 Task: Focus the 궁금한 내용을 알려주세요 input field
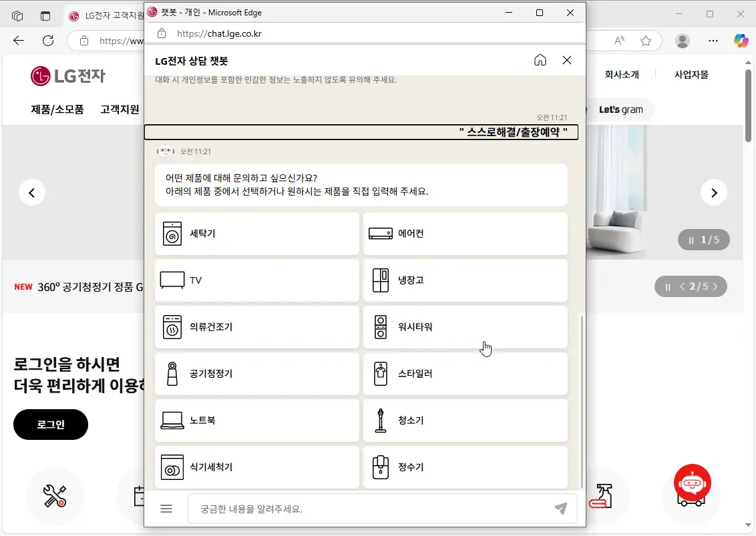click(382, 509)
